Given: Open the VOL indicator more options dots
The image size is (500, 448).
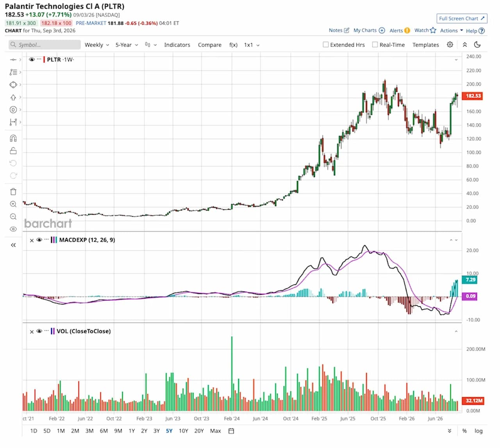Looking at the screenshot, I should click(46, 331).
